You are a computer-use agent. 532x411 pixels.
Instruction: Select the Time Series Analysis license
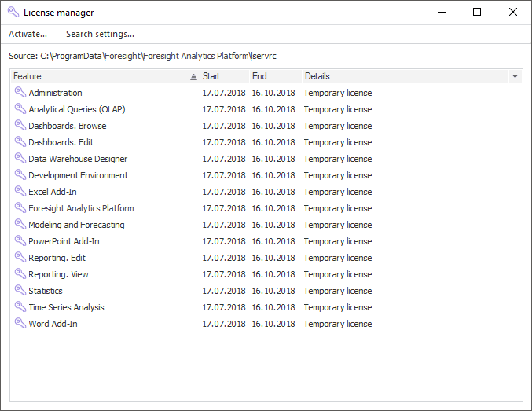click(x=66, y=307)
